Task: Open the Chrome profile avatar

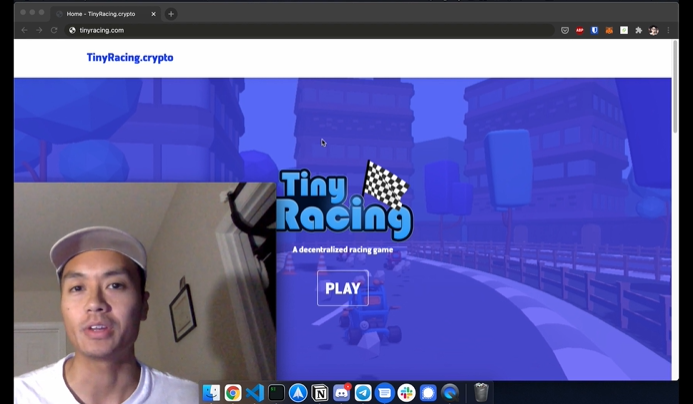Action: 654,30
